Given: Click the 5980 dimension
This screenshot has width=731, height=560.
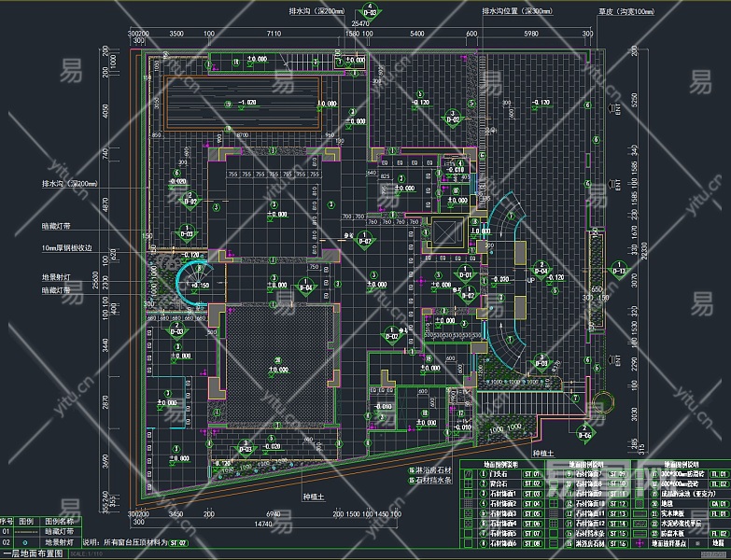Looking at the screenshot, I should [531, 34].
